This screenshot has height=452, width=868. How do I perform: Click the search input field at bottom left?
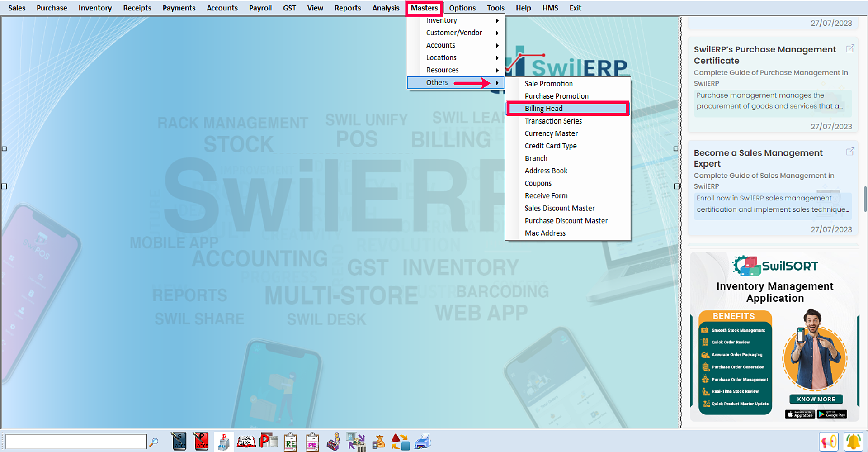(x=76, y=442)
